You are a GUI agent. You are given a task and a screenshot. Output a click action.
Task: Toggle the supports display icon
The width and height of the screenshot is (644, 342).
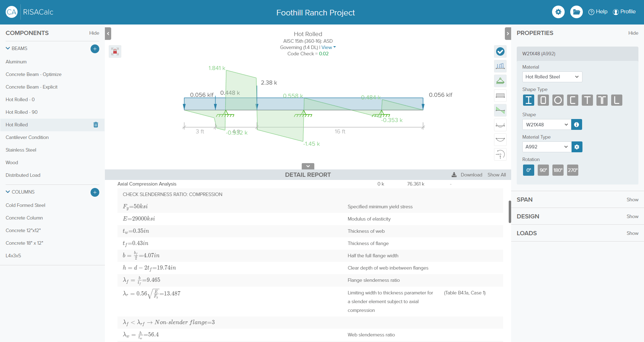pos(500,81)
